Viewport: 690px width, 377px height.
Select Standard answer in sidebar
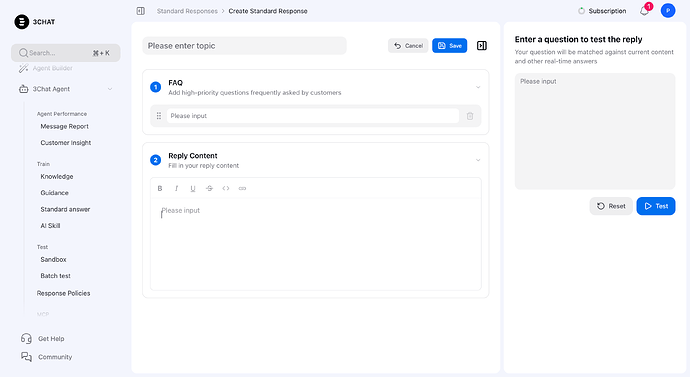coord(65,209)
